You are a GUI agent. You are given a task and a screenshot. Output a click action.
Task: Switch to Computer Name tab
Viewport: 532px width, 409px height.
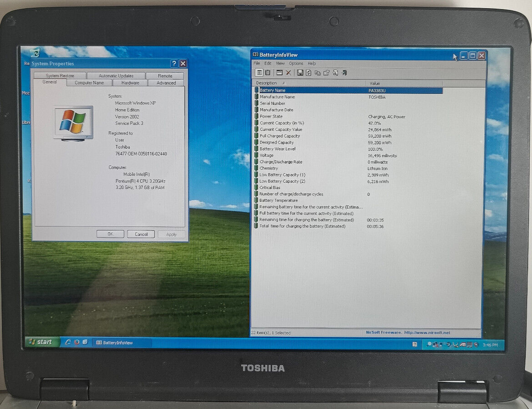(x=89, y=83)
